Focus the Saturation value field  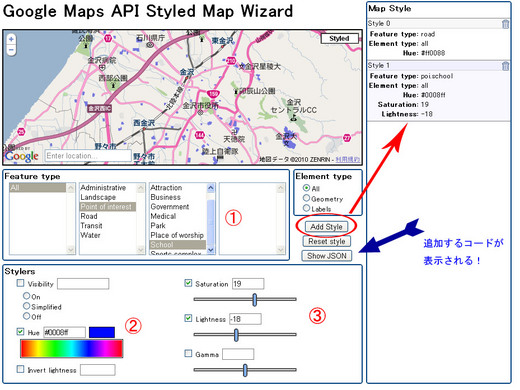point(248,284)
